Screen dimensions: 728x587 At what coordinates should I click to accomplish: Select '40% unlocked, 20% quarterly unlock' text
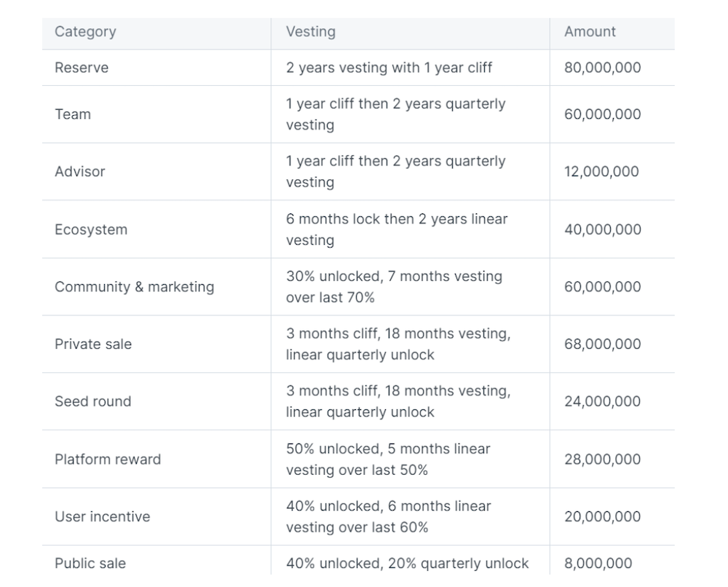click(407, 563)
